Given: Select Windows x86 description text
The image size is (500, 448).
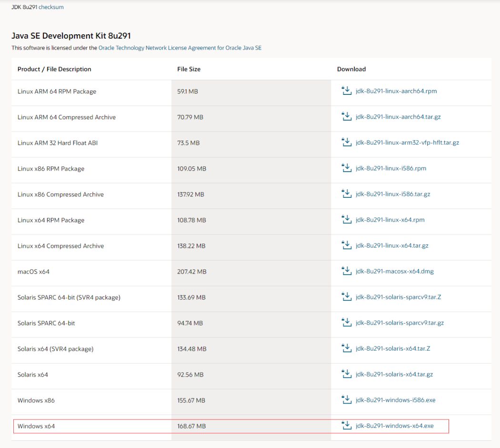Looking at the screenshot, I should tap(36, 400).
